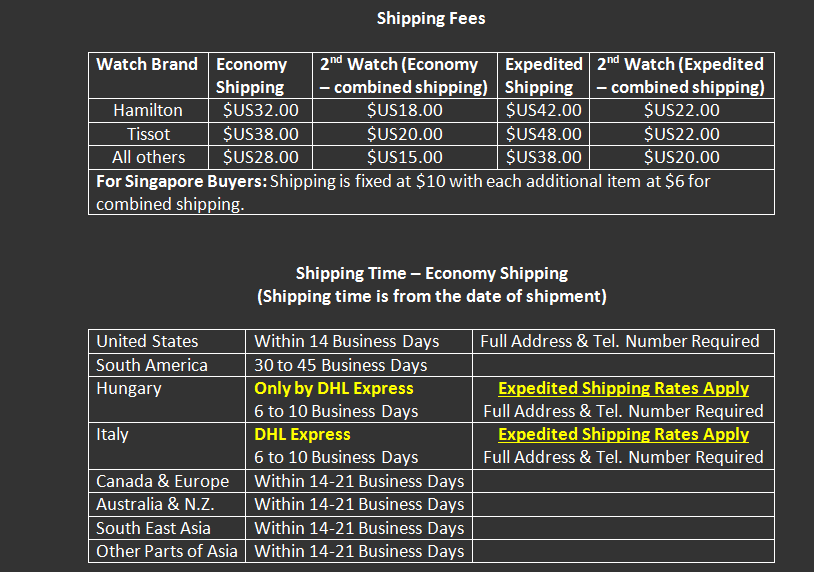Select Hamilton economy fee "$US32.00"
The height and width of the screenshot is (572, 814).
tap(261, 111)
